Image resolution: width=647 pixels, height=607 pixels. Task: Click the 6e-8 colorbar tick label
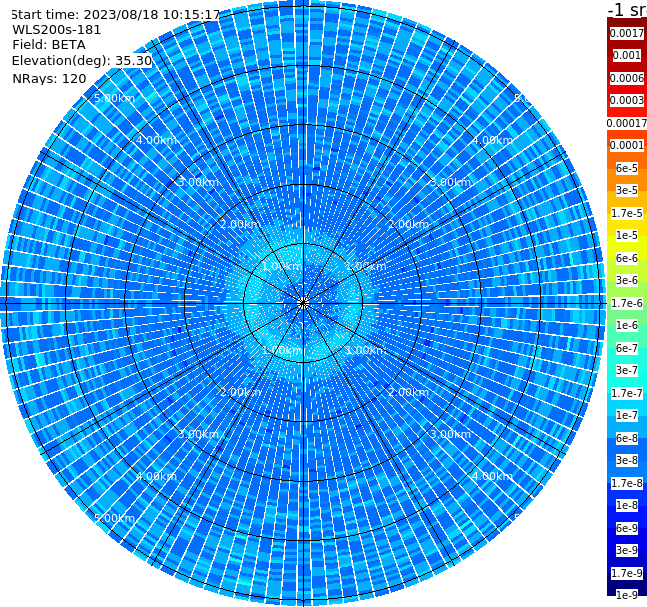click(x=627, y=438)
